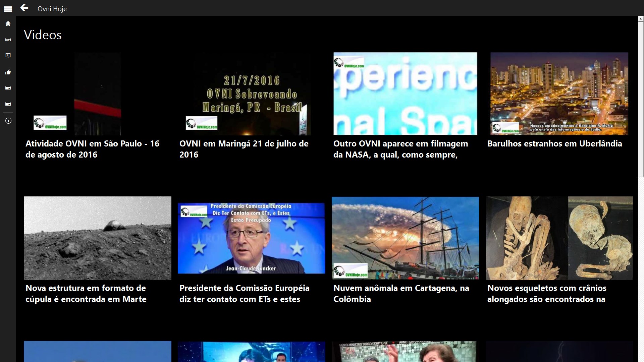Click the vertical scrollbar thumb
Image resolution: width=644 pixels, height=362 pixels.
coord(641,99)
